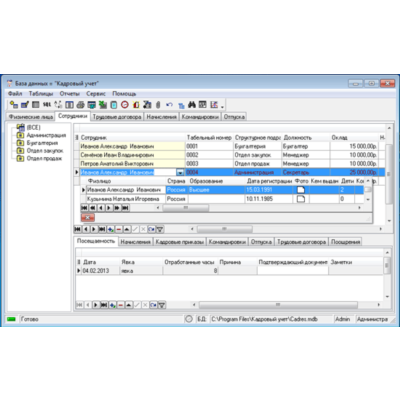Open the Кадровые приказы bottom tab

click(179, 242)
